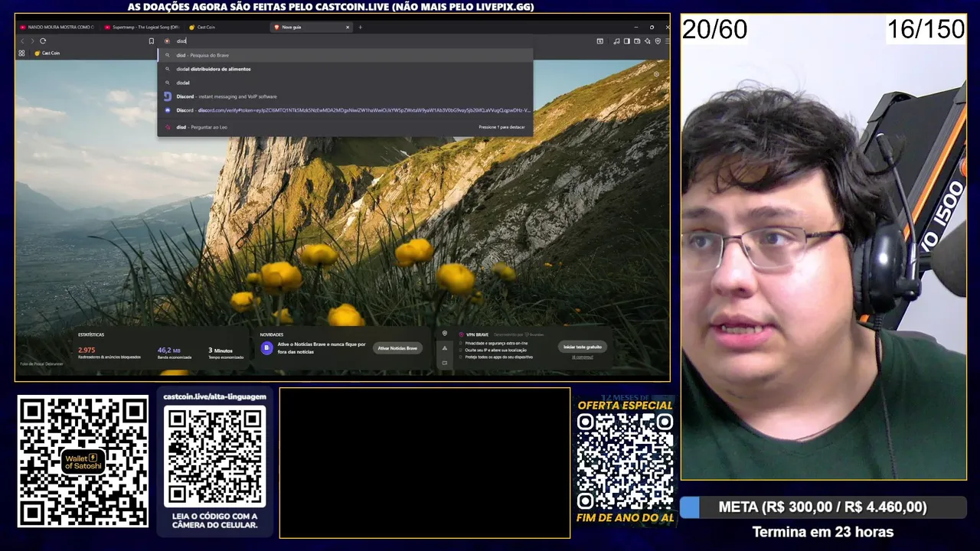Switch to the NANDO MOURA MOSTRA COMO tab
This screenshot has width=980, height=551.
coord(57,28)
